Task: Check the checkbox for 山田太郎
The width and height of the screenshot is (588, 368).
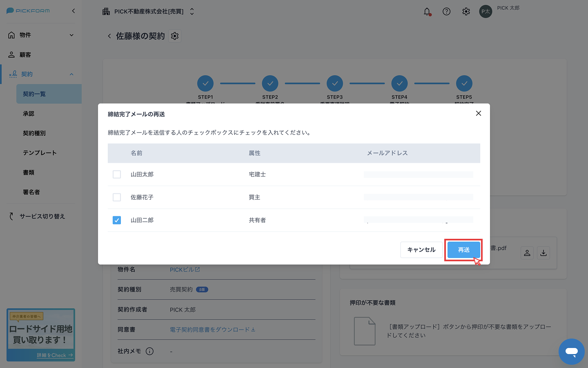Action: click(x=117, y=174)
